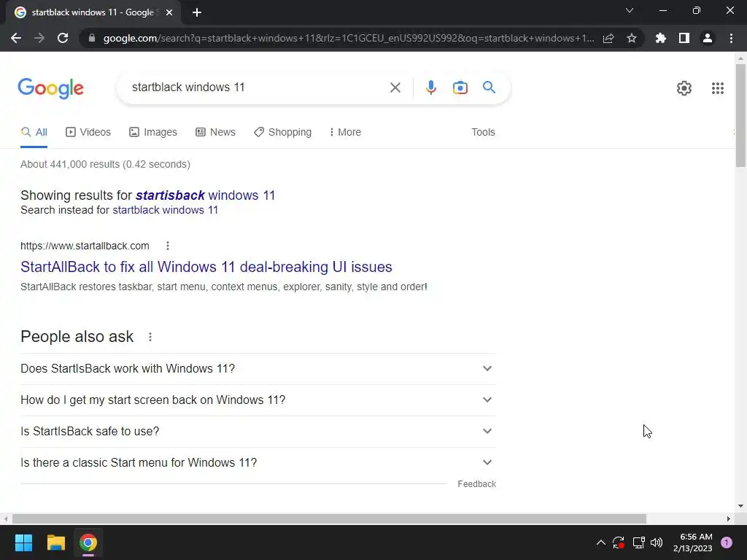
Task: Start a search by voice
Action: (430, 87)
